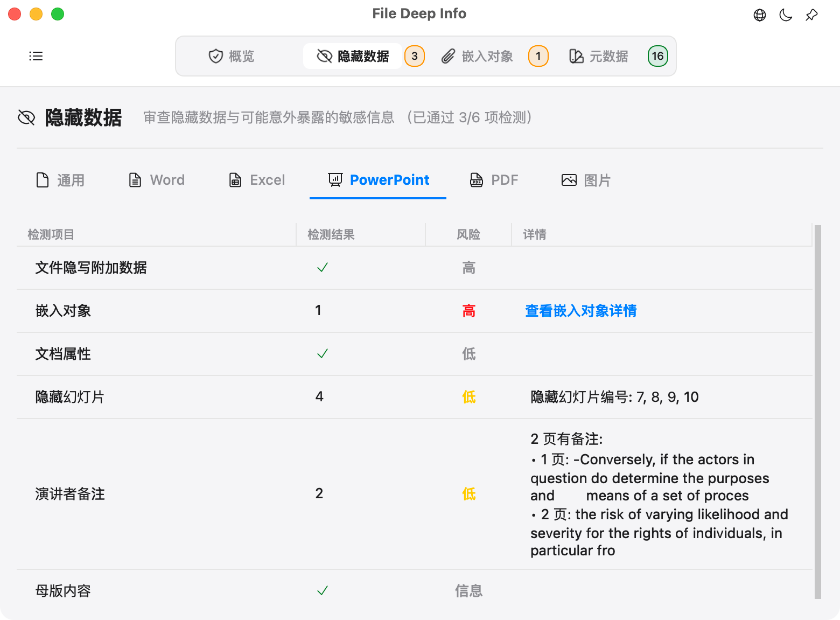Switch to the Word file type tab
The image size is (840, 620).
click(157, 180)
